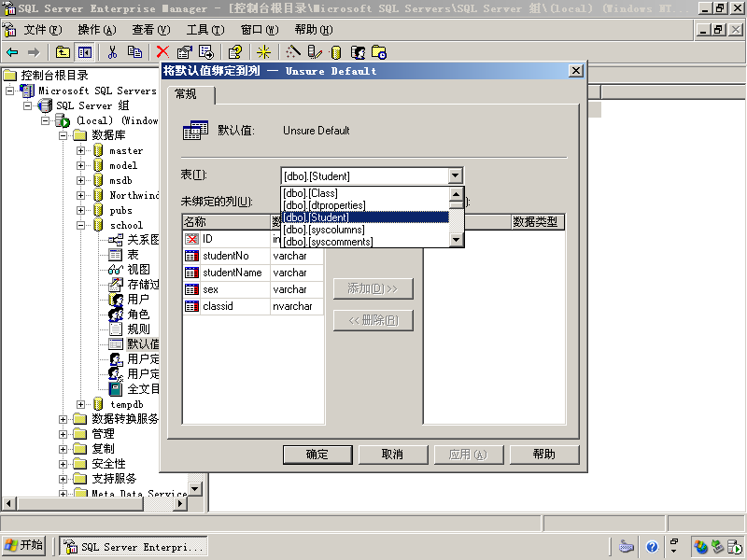Expand the 安全性 security folder
This screenshot has height=560, width=747.
tap(63, 464)
